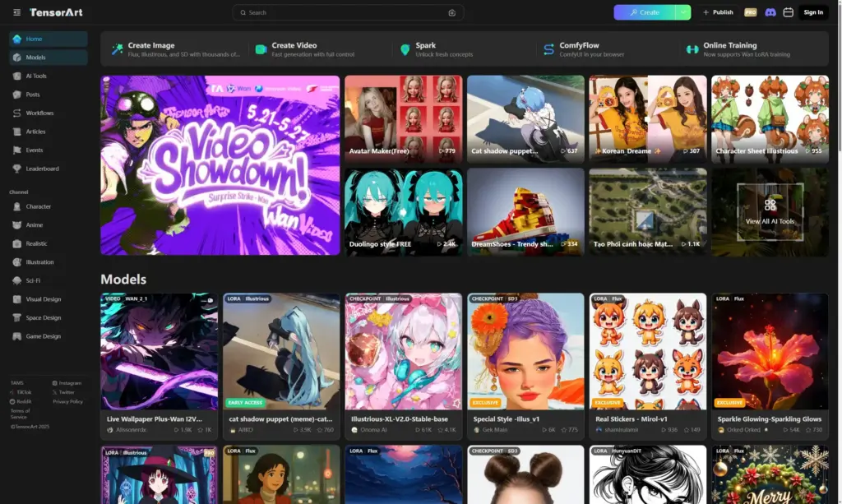Click author name shamirulamir

622,430
